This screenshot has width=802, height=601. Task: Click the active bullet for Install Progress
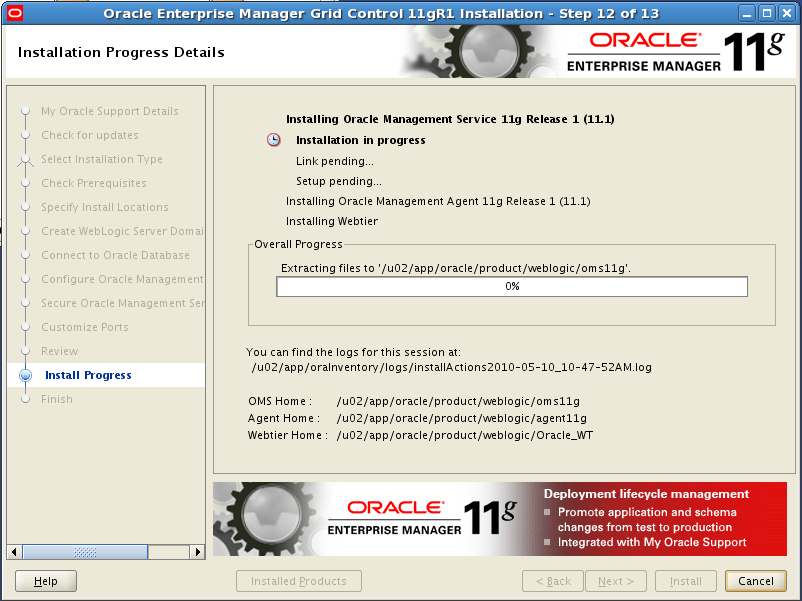tap(26, 375)
